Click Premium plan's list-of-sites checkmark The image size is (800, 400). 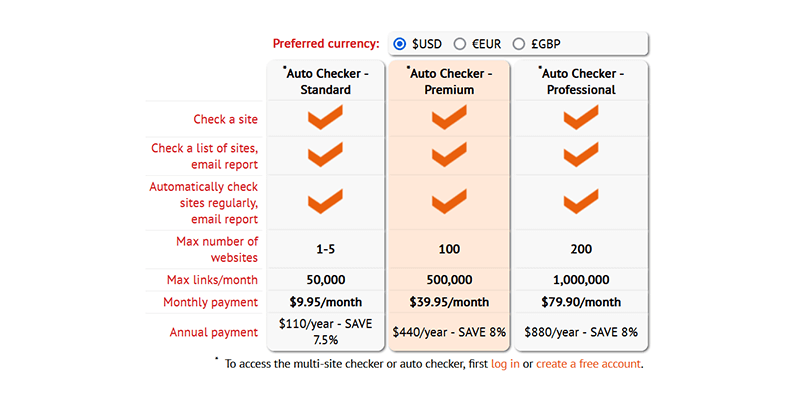[x=449, y=156]
